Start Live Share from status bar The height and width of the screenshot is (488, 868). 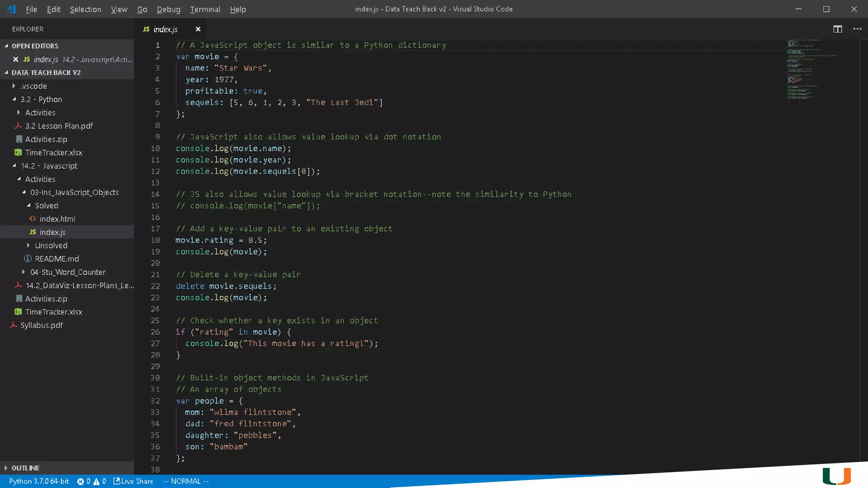(133, 481)
